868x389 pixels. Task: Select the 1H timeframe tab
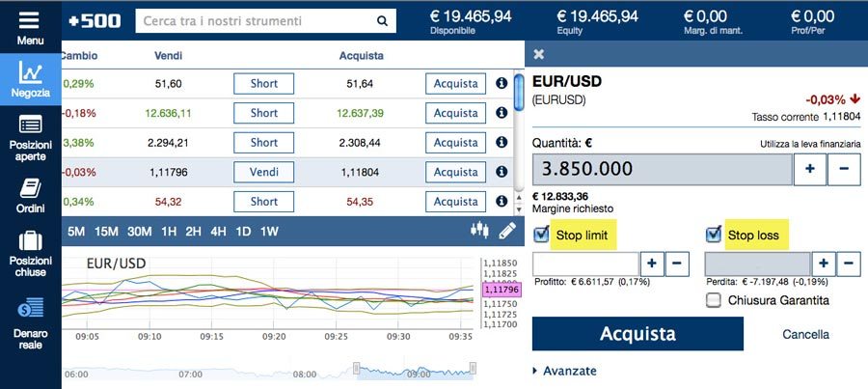[168, 232]
